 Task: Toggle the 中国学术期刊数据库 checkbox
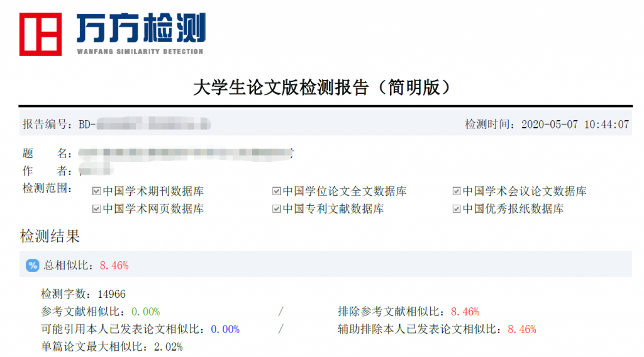pos(96,191)
